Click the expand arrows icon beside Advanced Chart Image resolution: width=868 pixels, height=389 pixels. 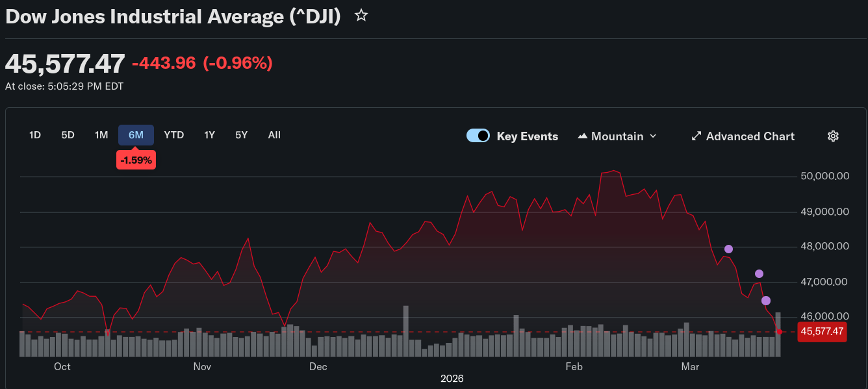pyautogui.click(x=696, y=136)
